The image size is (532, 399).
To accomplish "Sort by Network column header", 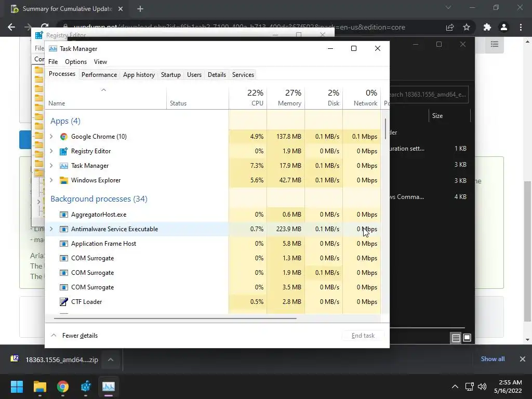I will [362, 98].
